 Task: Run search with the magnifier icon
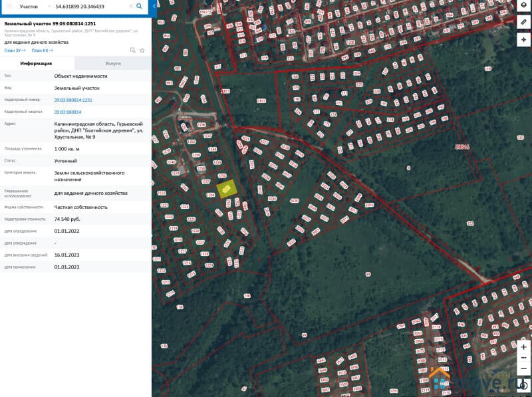[x=139, y=6]
